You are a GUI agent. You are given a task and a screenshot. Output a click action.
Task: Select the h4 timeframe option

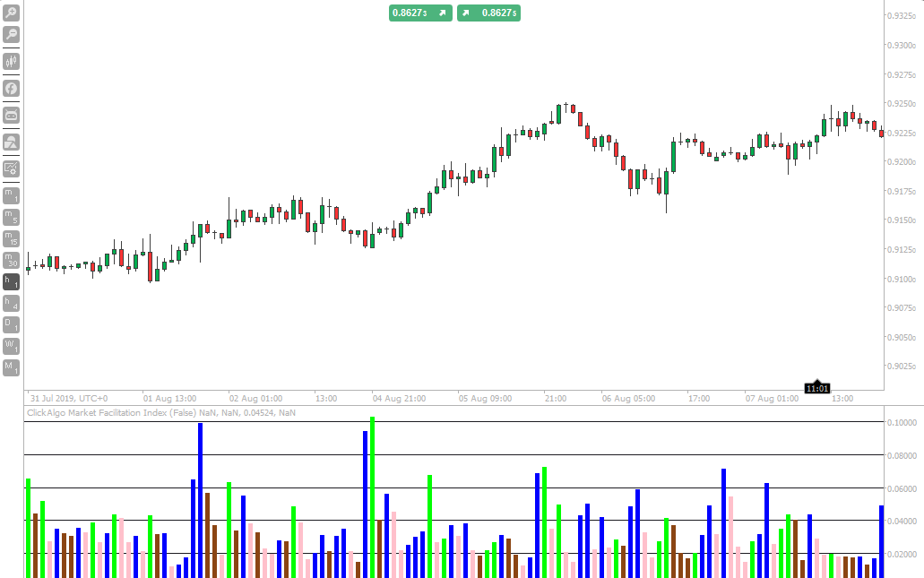point(11,302)
